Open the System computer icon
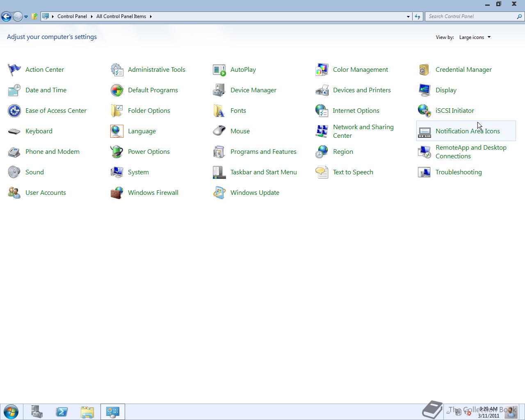 click(116, 172)
